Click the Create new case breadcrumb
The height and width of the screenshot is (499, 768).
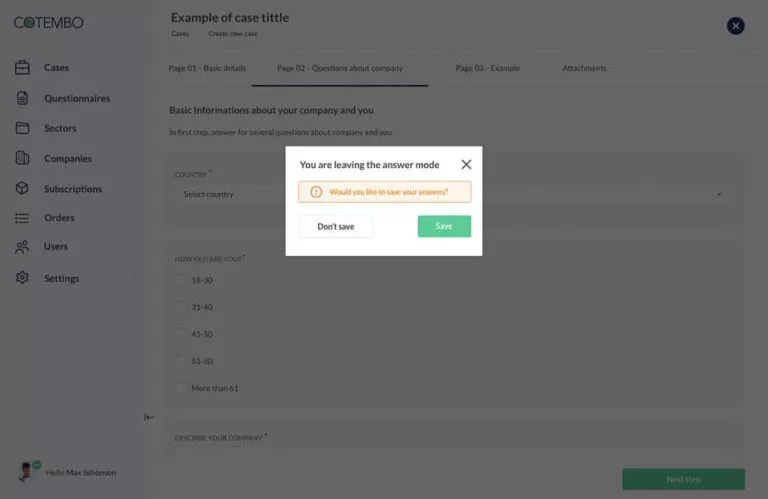coord(233,34)
